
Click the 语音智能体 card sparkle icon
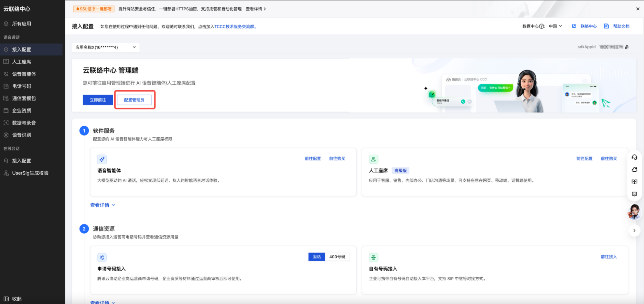coord(102,159)
